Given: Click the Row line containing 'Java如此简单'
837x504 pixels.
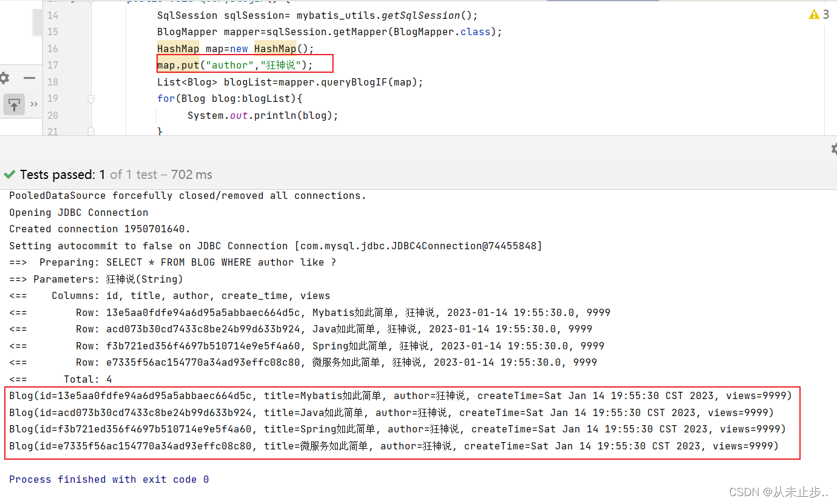Looking at the screenshot, I should pyautogui.click(x=300, y=329).
